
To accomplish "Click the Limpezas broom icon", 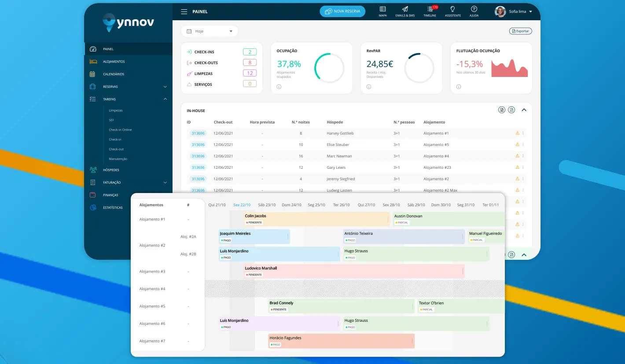I will click(189, 73).
